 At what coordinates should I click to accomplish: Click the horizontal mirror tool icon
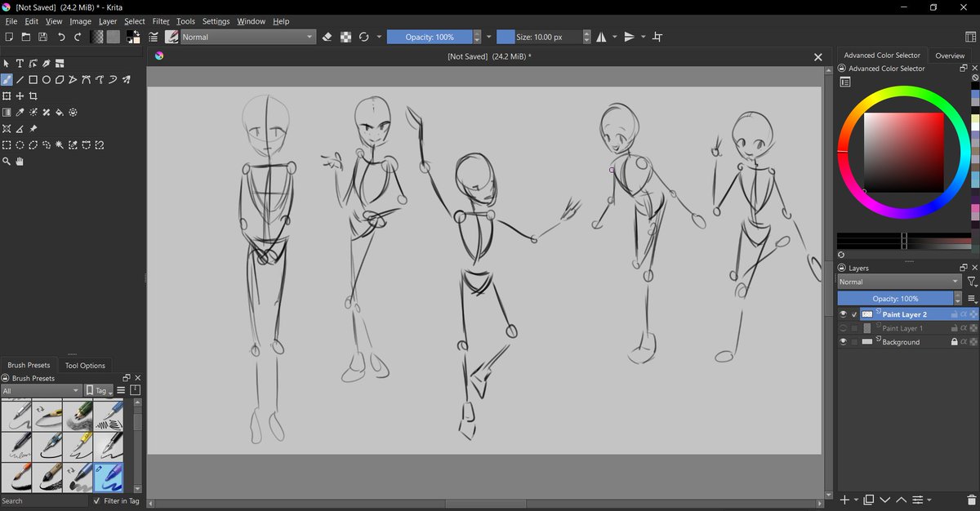(602, 37)
